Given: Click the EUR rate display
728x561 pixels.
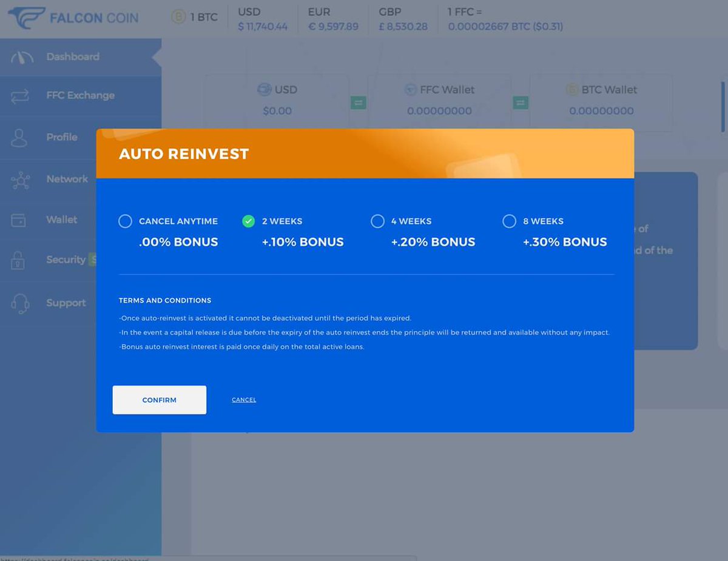Looking at the screenshot, I should (332, 19).
